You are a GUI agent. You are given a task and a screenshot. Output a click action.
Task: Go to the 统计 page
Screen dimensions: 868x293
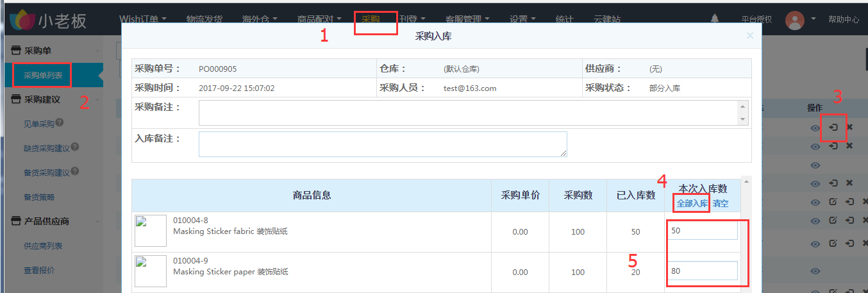(x=565, y=19)
